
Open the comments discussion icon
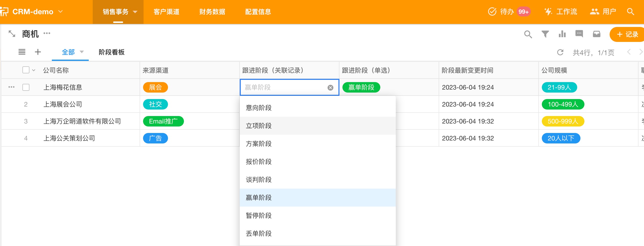point(579,34)
